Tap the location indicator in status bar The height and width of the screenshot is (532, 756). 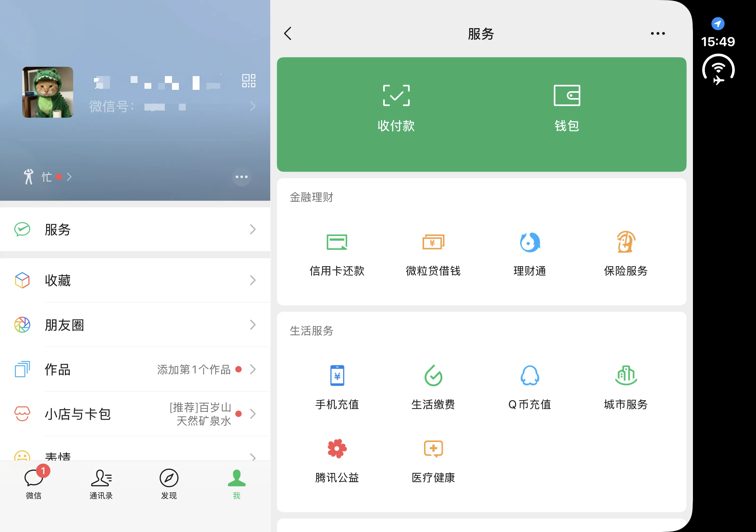(718, 24)
